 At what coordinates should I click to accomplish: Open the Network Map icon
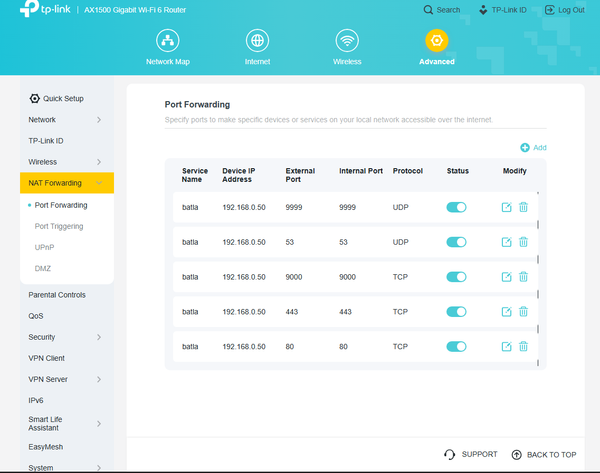[x=168, y=41]
